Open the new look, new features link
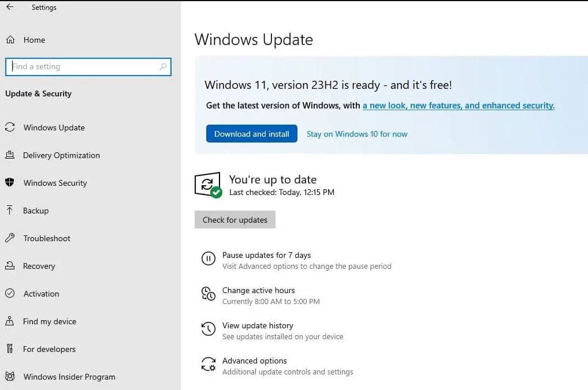Screen dimensions: 588x390 458,106
